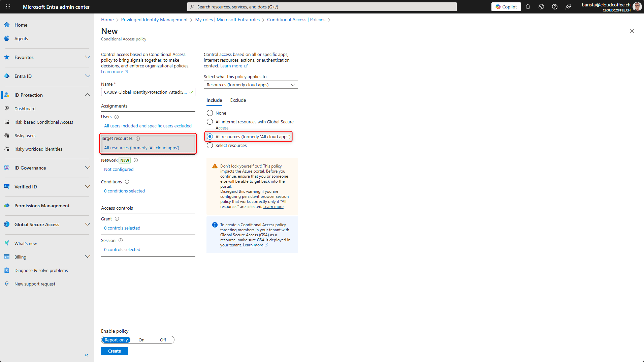
Task: Open the app launcher waffle menu
Action: [8, 6]
